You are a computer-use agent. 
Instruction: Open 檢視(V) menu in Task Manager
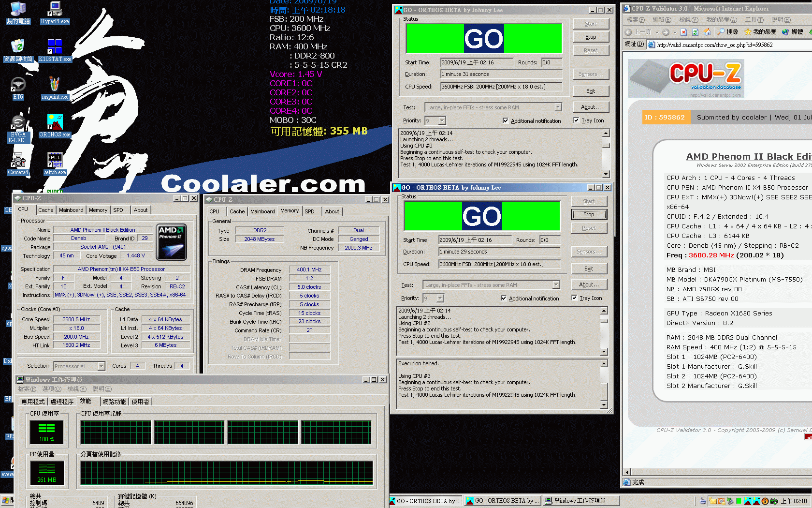click(78, 389)
